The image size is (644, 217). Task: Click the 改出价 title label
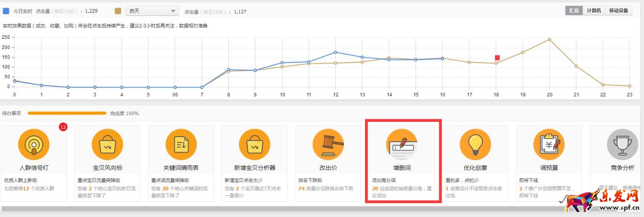point(328,168)
